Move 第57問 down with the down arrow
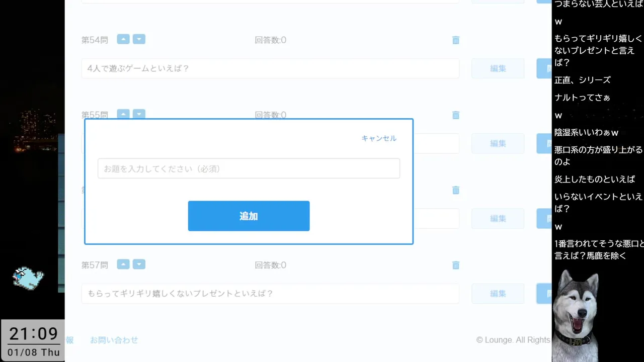This screenshot has height=362, width=644. 139,264
